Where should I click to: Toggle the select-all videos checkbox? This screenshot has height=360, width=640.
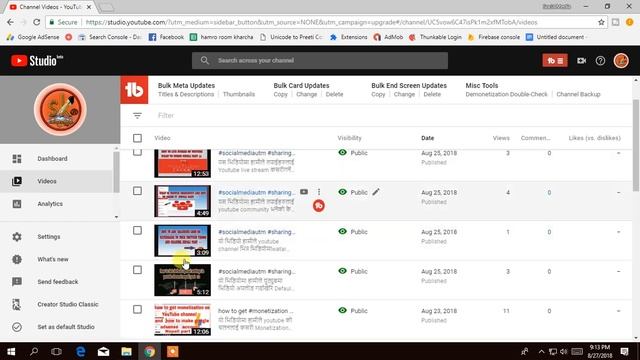tap(138, 138)
